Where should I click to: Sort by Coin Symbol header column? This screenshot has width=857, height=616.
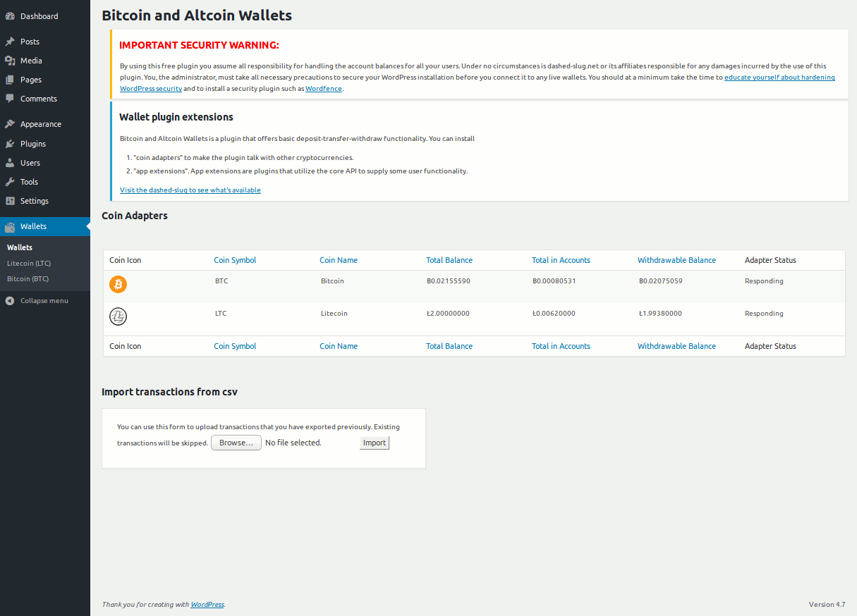(x=235, y=260)
